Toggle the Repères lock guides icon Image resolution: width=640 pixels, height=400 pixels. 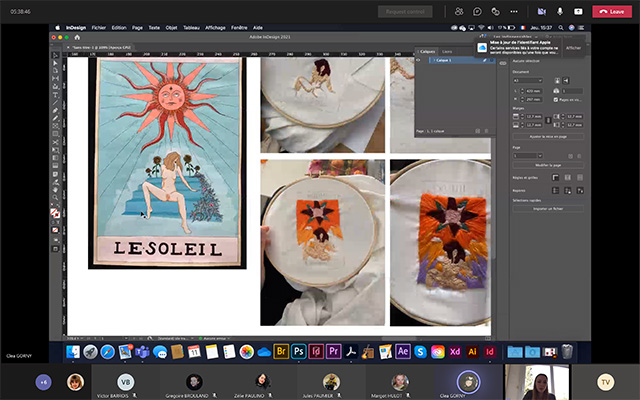568,191
